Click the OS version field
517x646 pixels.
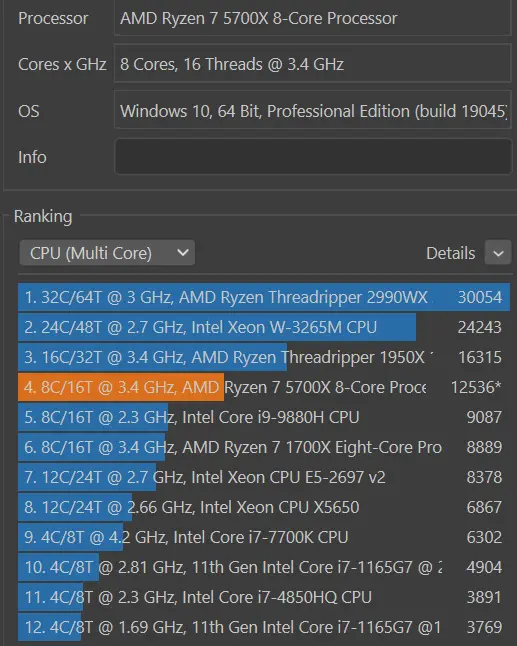click(x=313, y=111)
